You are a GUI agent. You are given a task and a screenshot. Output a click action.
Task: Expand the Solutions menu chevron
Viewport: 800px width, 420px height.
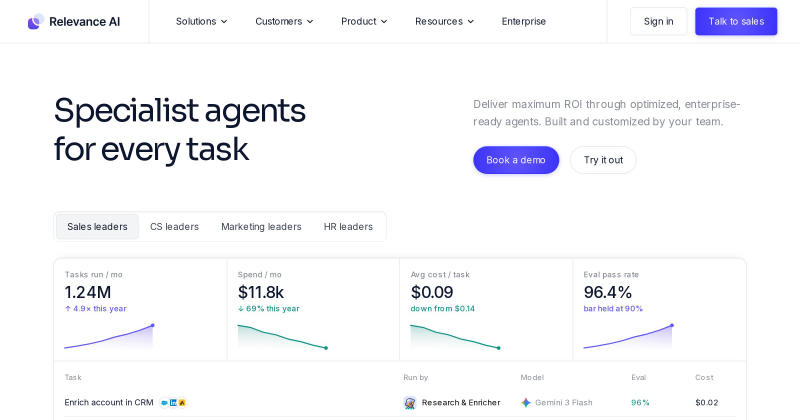[x=224, y=21]
